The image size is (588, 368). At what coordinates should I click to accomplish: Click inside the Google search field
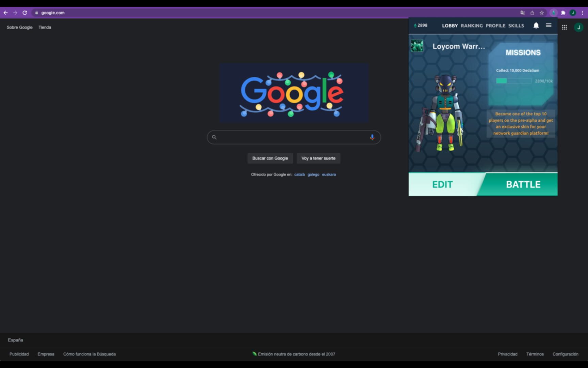[293, 137]
